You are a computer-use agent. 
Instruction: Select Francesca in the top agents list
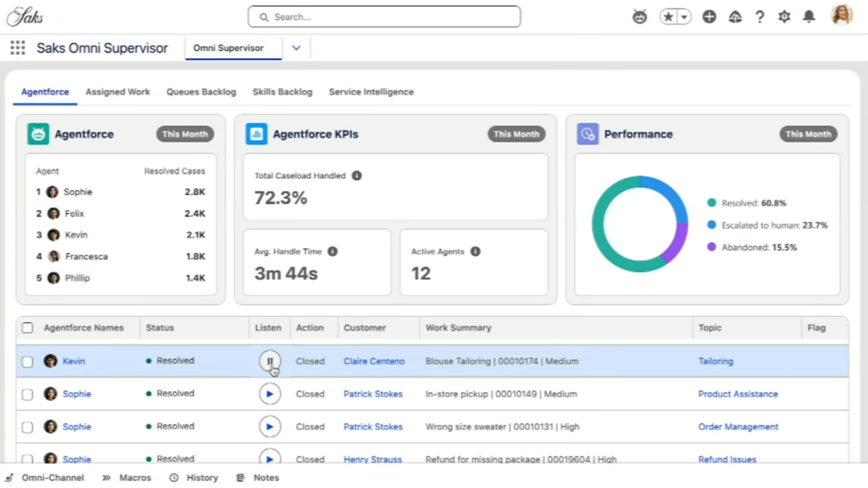(x=86, y=256)
